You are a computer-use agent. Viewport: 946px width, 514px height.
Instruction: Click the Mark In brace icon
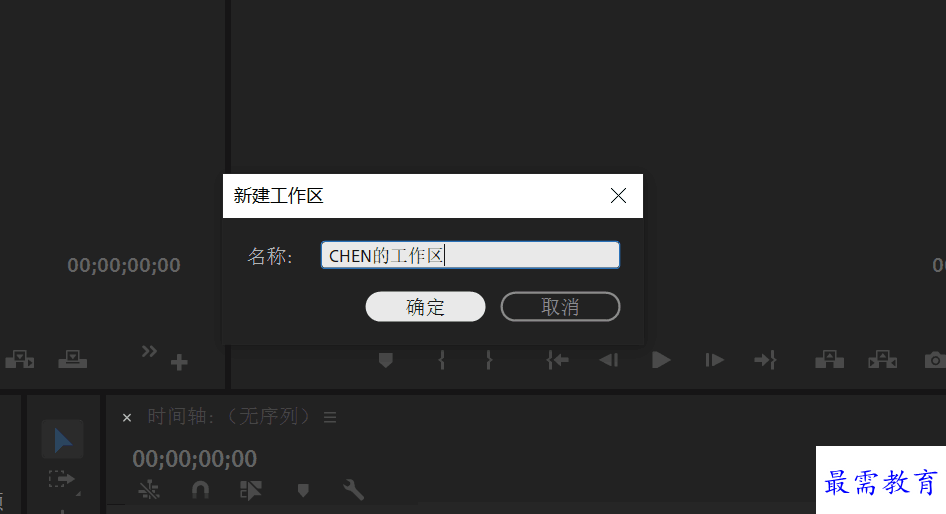click(442, 360)
